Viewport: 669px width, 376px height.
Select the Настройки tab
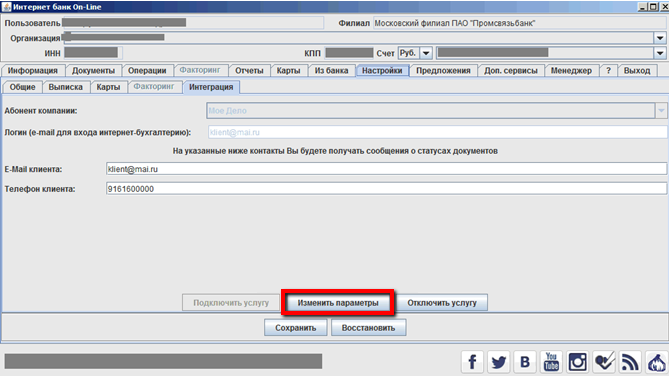tap(382, 71)
